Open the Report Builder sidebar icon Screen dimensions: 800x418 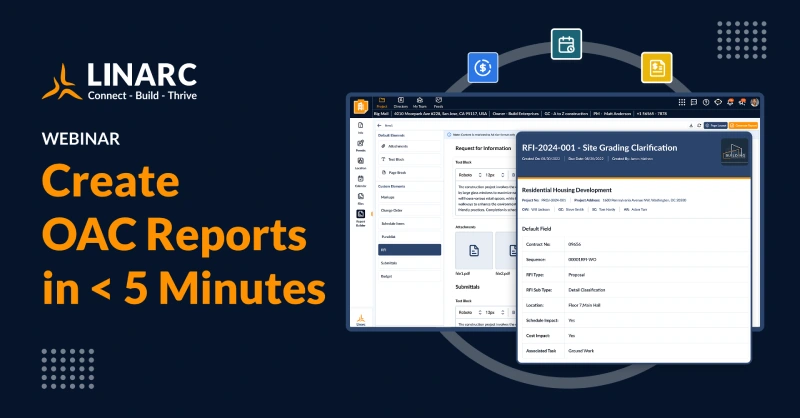point(361,218)
